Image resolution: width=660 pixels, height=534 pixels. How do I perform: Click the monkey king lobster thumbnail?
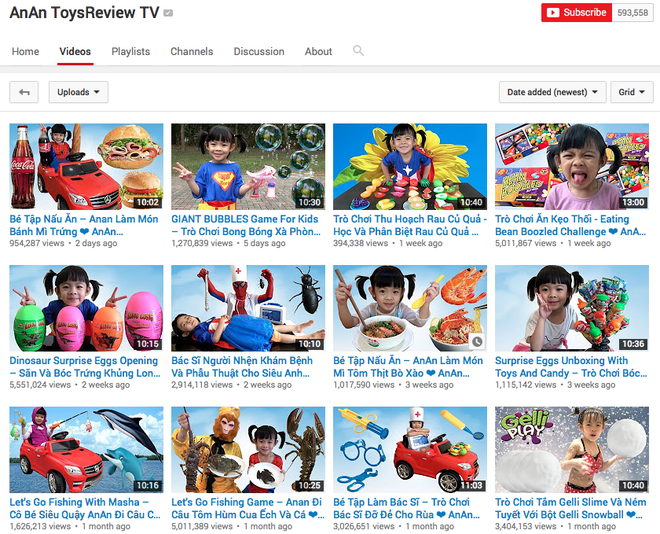point(248,449)
